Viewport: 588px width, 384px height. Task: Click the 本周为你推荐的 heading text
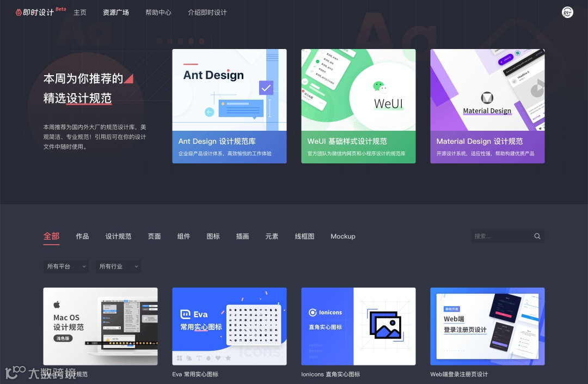83,78
